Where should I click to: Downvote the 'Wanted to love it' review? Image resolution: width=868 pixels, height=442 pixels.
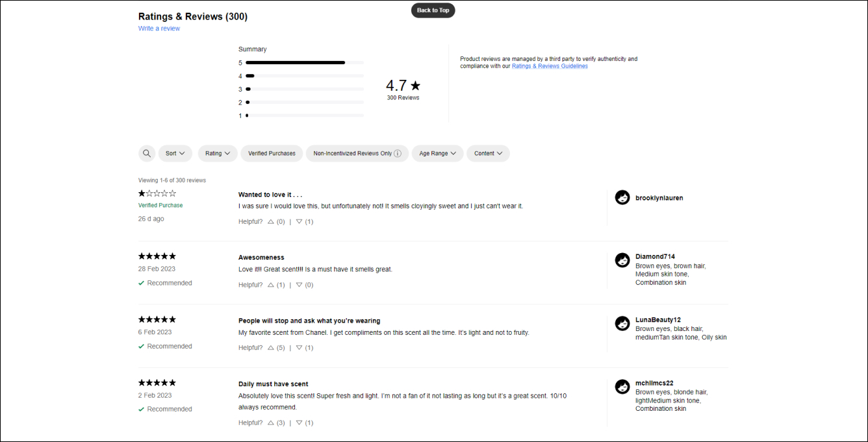pyautogui.click(x=299, y=222)
